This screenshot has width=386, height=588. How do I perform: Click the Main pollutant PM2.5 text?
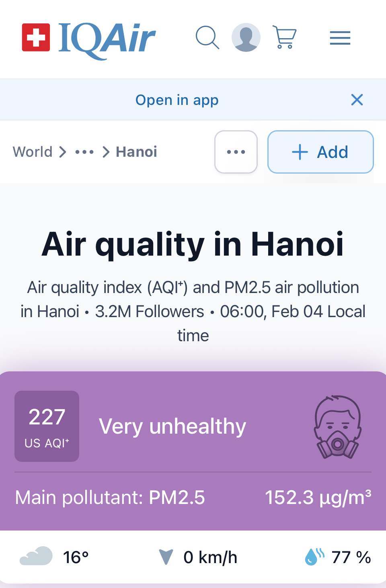click(x=110, y=498)
